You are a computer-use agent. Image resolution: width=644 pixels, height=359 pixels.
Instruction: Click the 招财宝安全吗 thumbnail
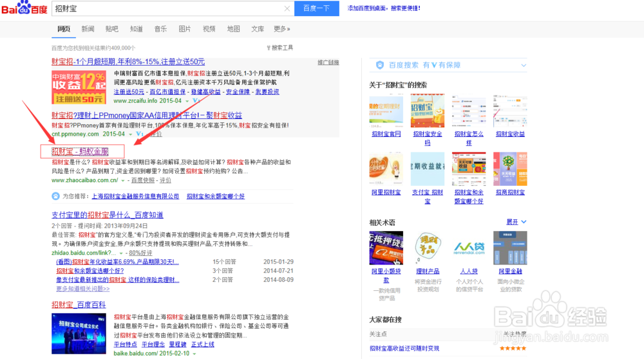tap(428, 111)
